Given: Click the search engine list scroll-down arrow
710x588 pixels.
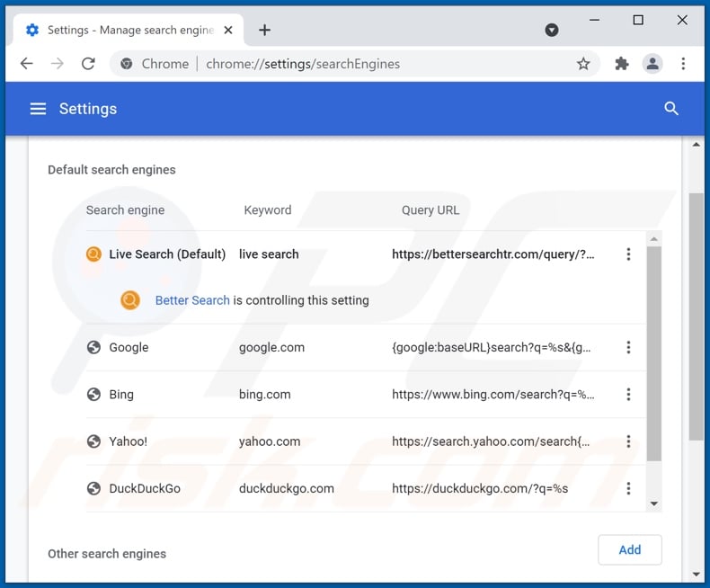Looking at the screenshot, I should (x=654, y=503).
